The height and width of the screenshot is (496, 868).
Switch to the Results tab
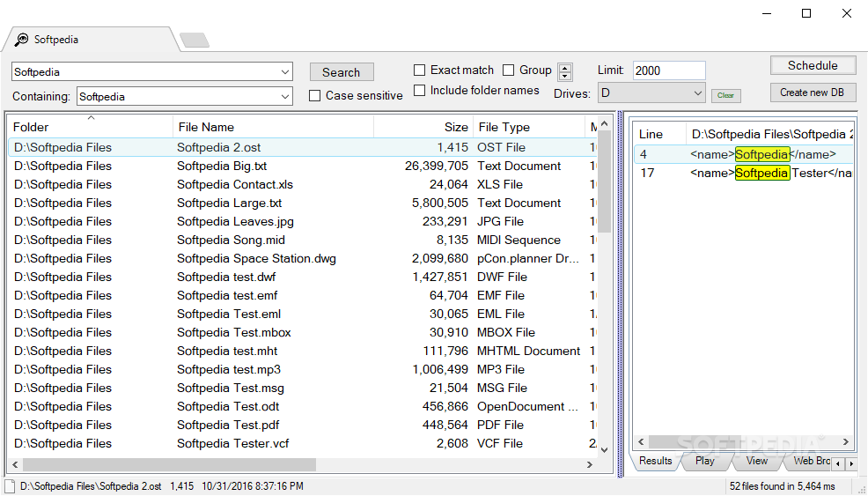(655, 461)
